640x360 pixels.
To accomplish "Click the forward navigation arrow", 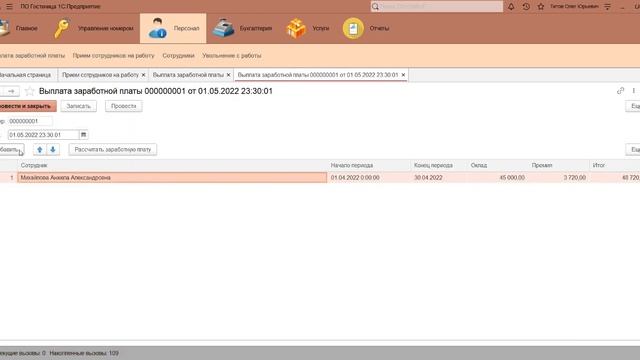I will point(11,91).
